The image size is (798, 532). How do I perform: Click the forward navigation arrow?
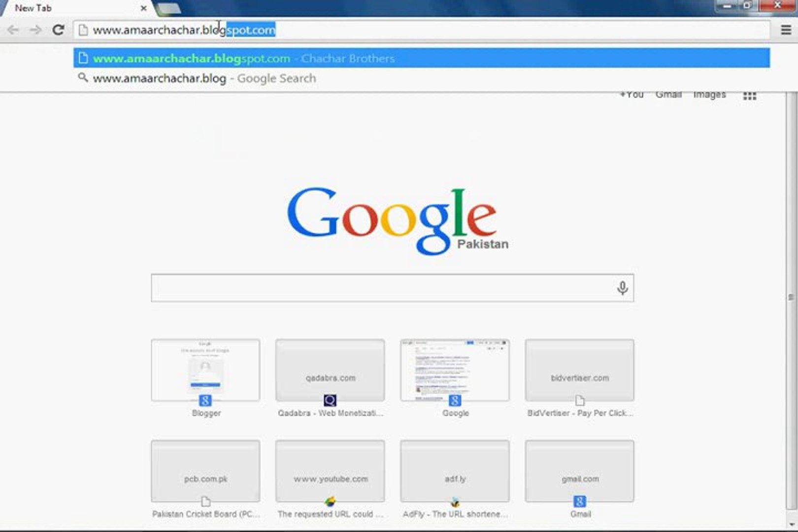point(34,30)
